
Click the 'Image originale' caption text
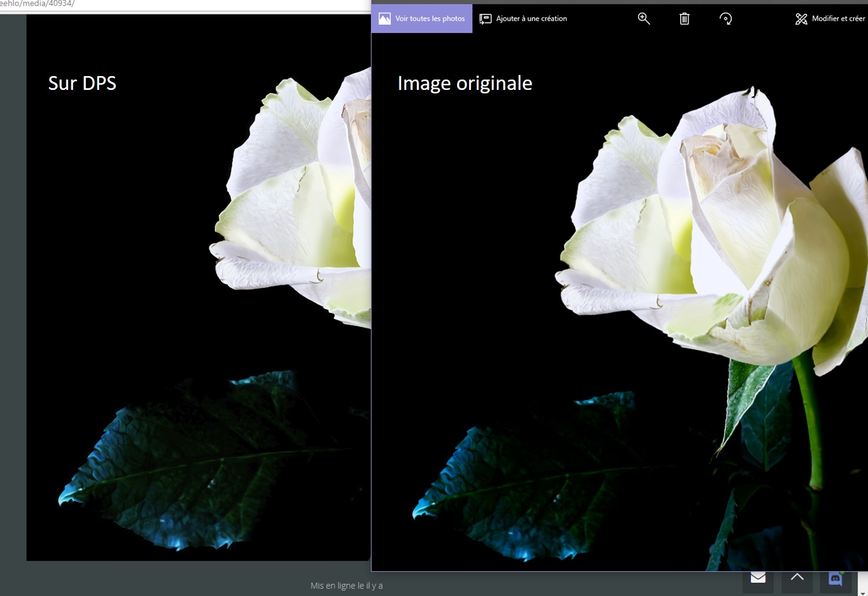pyautogui.click(x=465, y=83)
